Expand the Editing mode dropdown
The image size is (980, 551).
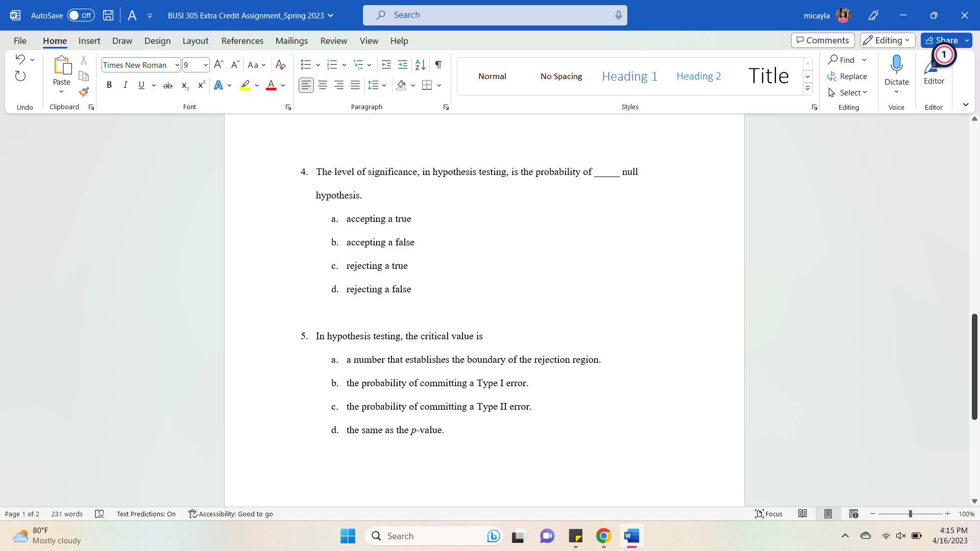point(888,40)
